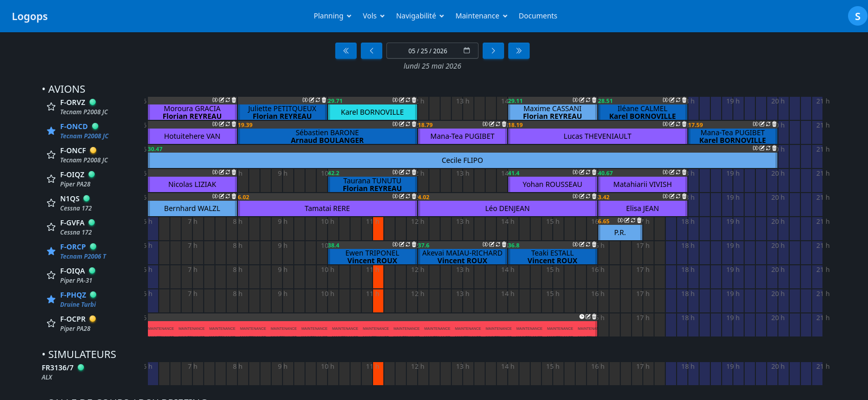The height and width of the screenshot is (400, 868).
Task: Open the Planning dropdown menu
Action: [333, 16]
